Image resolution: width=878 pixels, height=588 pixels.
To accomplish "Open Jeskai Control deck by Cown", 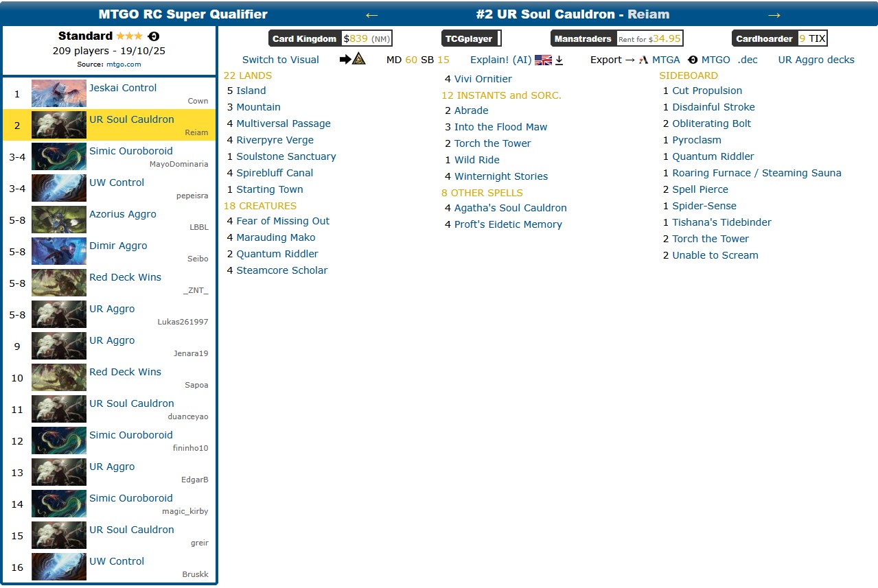I will (123, 88).
